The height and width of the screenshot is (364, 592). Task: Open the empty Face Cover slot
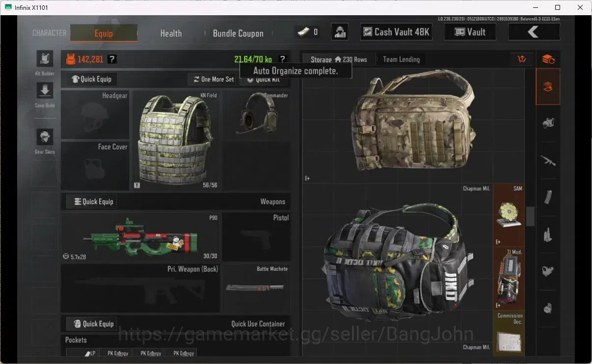(x=95, y=166)
